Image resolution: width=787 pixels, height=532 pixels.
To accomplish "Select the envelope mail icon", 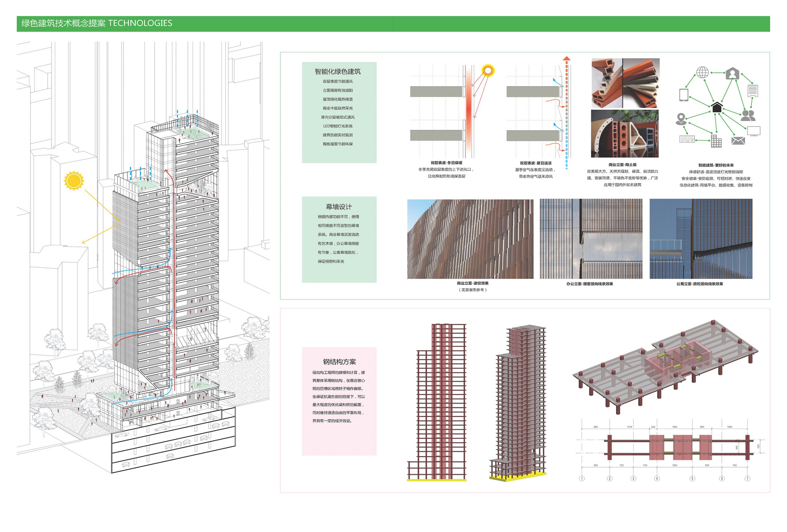I will click(x=738, y=140).
